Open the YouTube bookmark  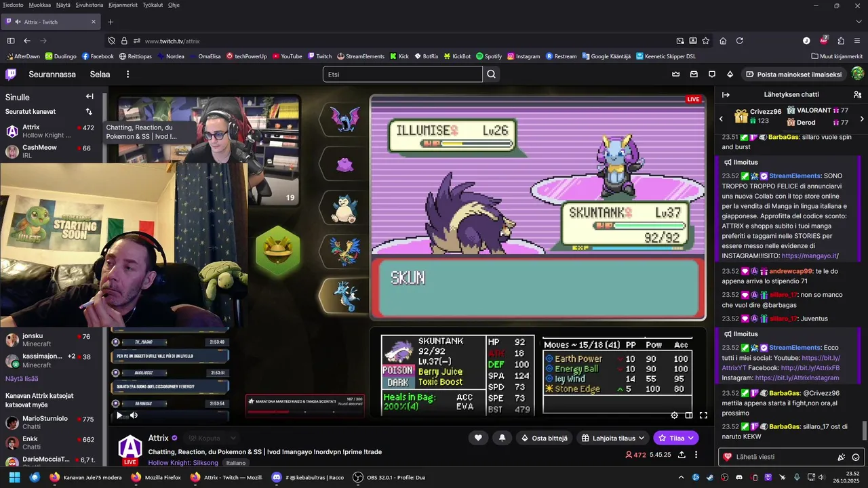click(x=287, y=56)
